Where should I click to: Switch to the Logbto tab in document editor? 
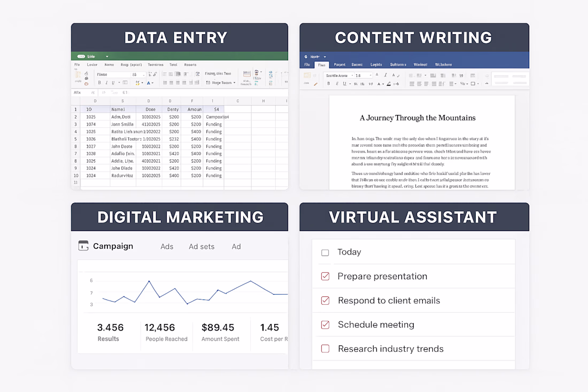point(376,65)
